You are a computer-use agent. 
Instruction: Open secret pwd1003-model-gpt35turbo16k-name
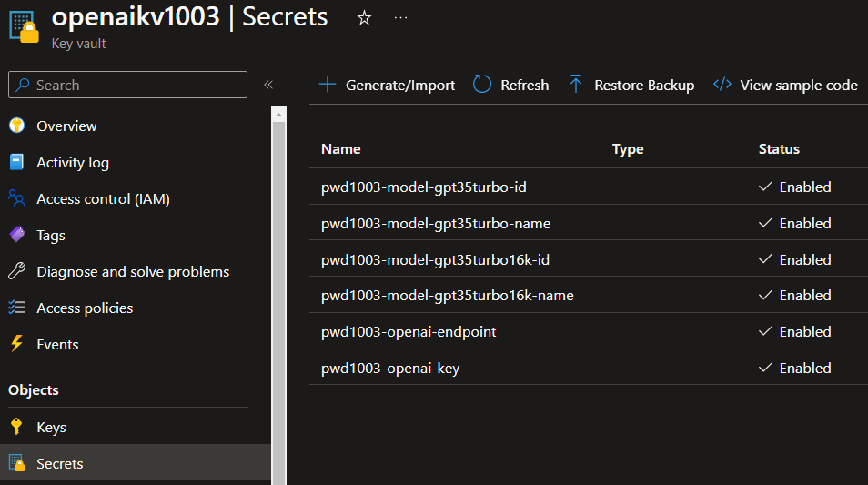coord(448,296)
